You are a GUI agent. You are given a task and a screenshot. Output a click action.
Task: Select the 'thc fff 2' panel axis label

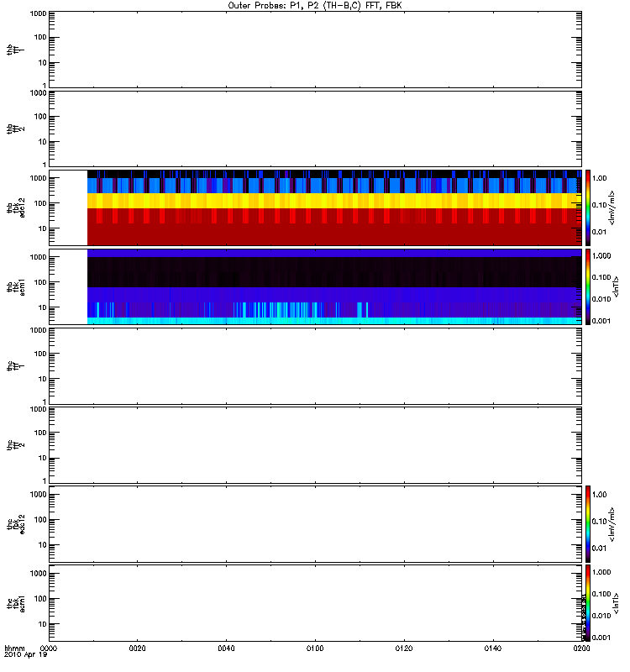[x=15, y=445]
